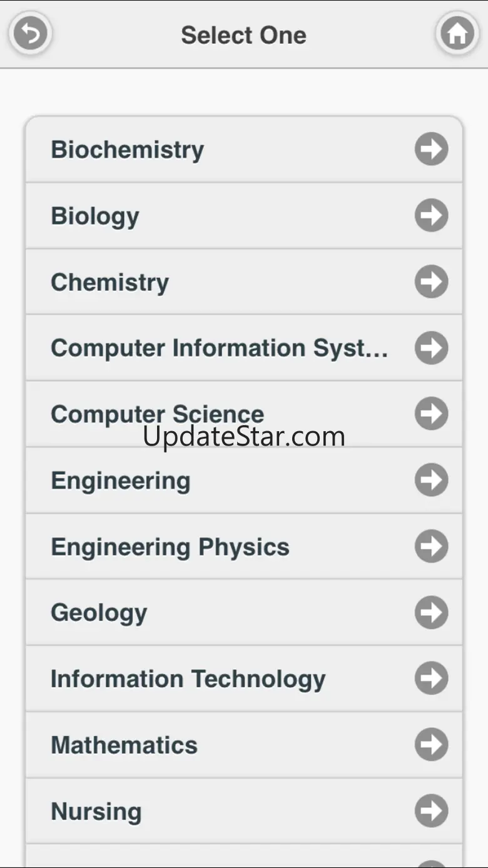The width and height of the screenshot is (488, 868).
Task: Click arrow icon beside Biology
Action: [x=431, y=215]
